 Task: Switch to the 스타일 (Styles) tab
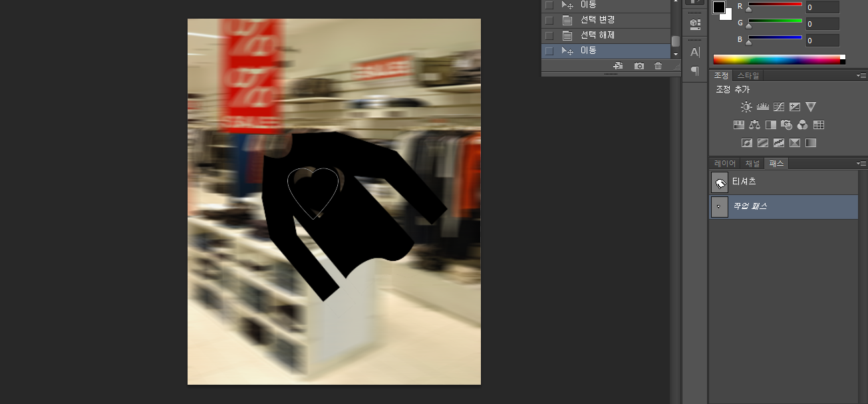pyautogui.click(x=749, y=75)
